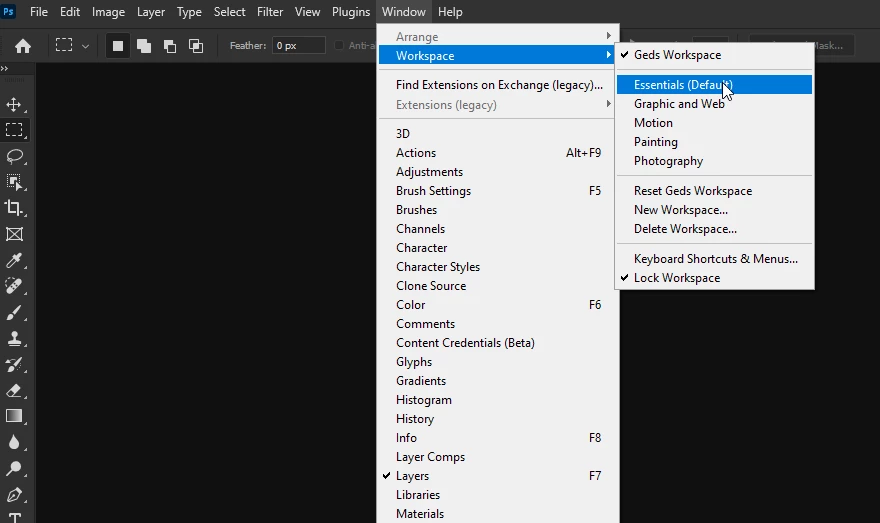Screen dimensions: 880x523
Task: Open the Layer menu
Action: click(151, 12)
